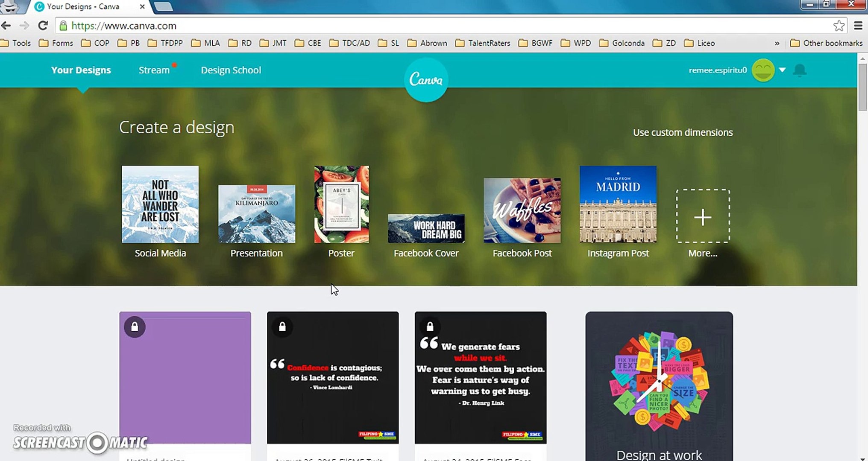Toggle the lock on the purple Untitled design
Image resolution: width=868 pixels, height=461 pixels.
coord(135,327)
